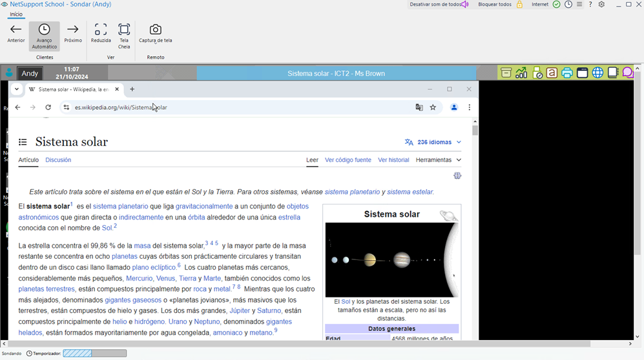Click the printer icon in student toolbar
The image size is (644, 360).
(567, 73)
